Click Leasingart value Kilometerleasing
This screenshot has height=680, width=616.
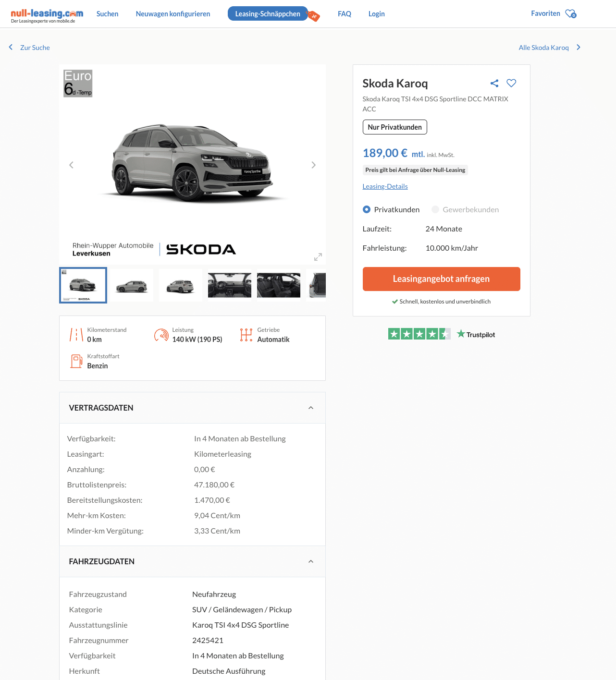pyautogui.click(x=222, y=454)
